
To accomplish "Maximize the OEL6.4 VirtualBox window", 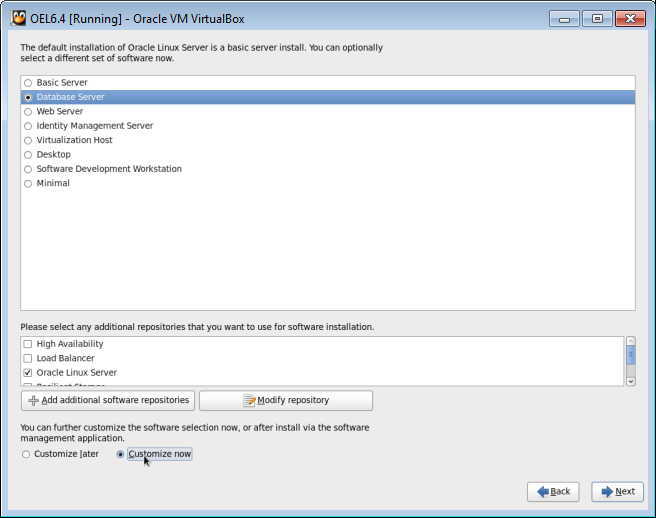I will (x=597, y=19).
